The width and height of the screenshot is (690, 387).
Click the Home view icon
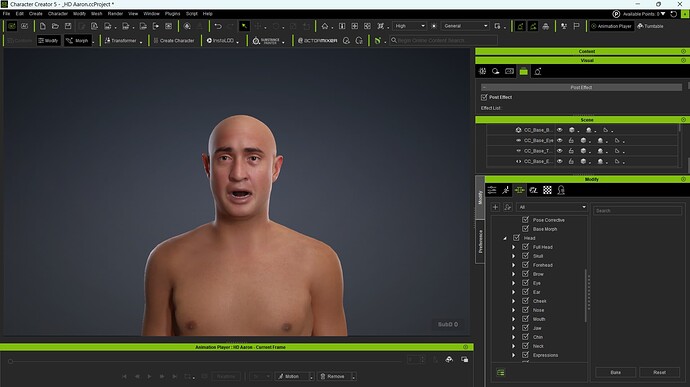[x=325, y=26]
